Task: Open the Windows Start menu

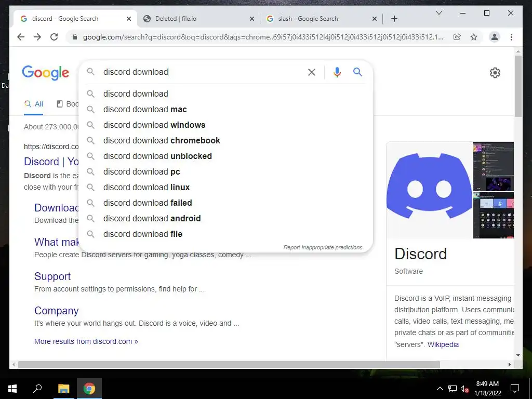Action: pyautogui.click(x=12, y=389)
